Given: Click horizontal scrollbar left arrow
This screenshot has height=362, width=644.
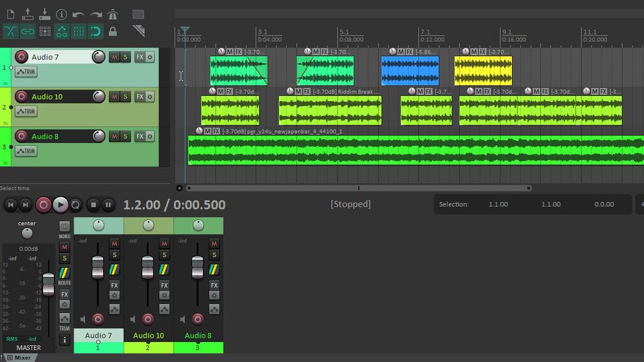Looking at the screenshot, I should [179, 188].
